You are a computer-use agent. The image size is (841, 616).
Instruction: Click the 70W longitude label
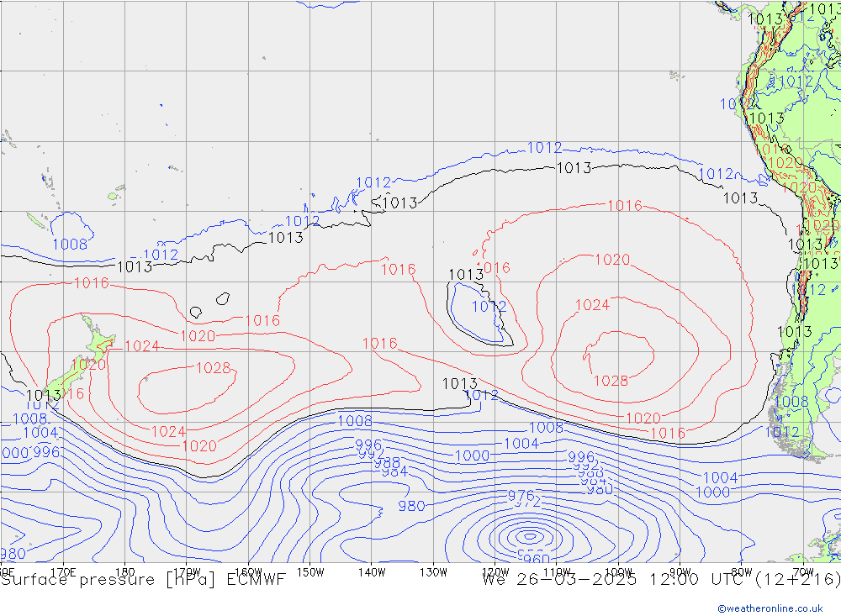(x=803, y=572)
